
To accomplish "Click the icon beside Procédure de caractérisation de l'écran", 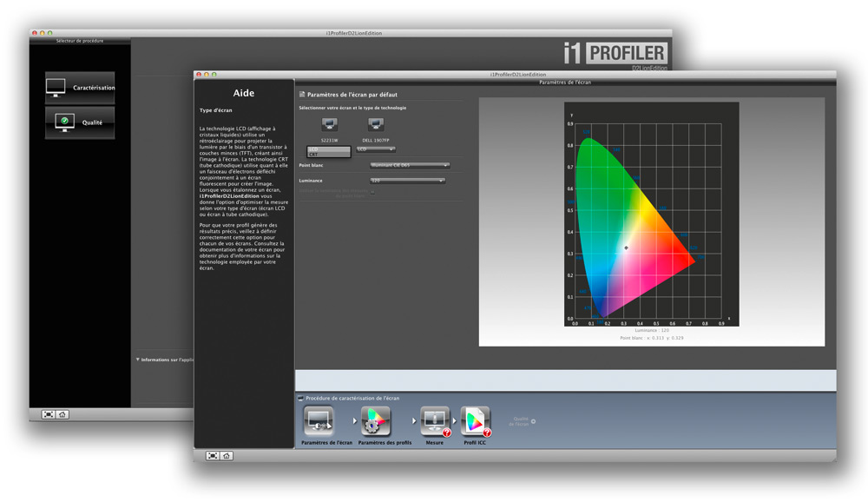I will coord(300,398).
